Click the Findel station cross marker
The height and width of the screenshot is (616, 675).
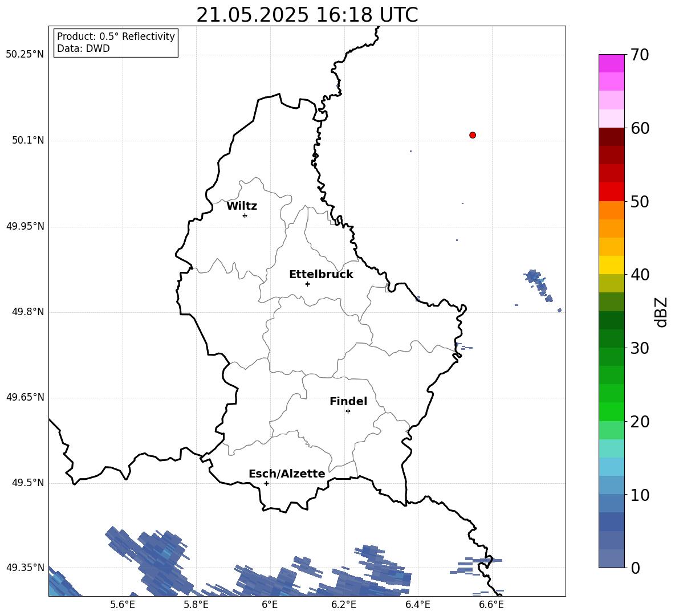[x=348, y=411]
